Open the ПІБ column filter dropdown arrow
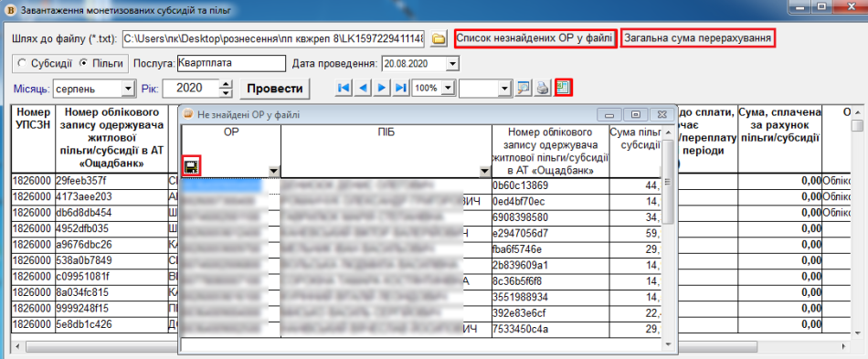 point(485,172)
